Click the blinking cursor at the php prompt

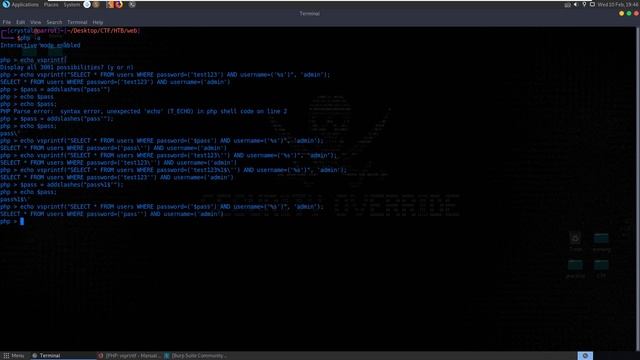click(22, 221)
